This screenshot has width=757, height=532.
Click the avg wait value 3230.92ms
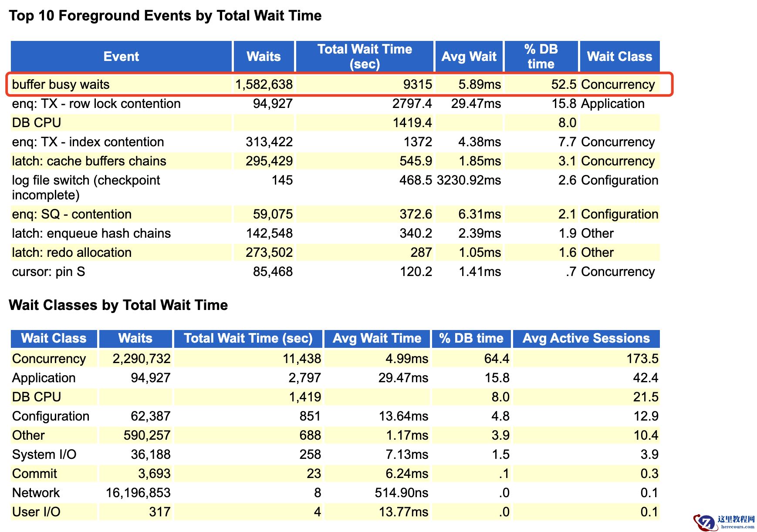[x=469, y=180]
